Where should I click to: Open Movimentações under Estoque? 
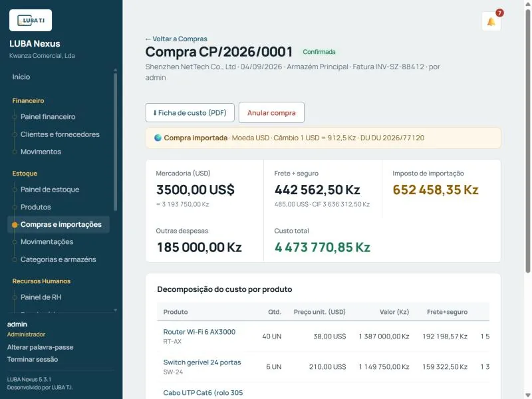[47, 241]
